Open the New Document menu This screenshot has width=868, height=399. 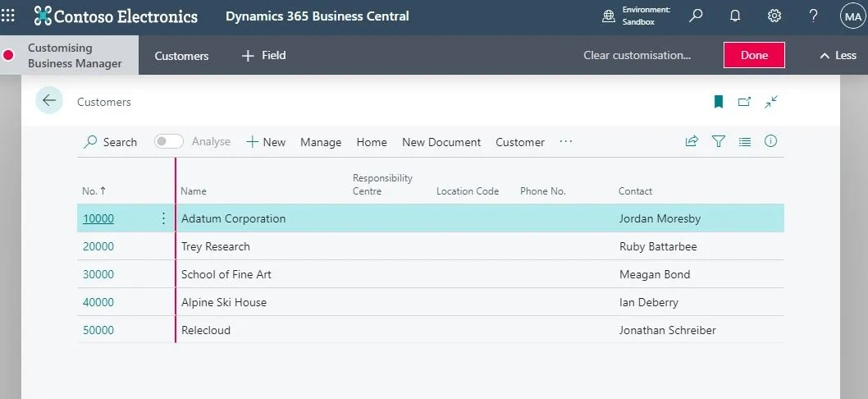click(441, 142)
